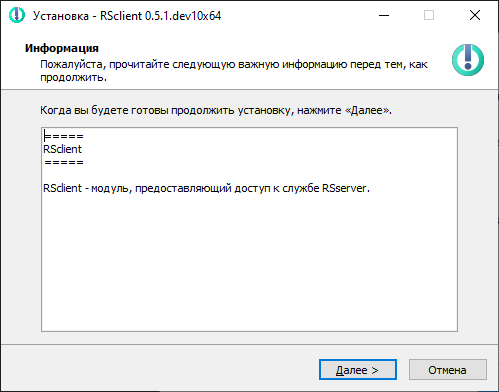Click the word модуль in the description line
Screen dimensions: 499x392
click(109, 189)
